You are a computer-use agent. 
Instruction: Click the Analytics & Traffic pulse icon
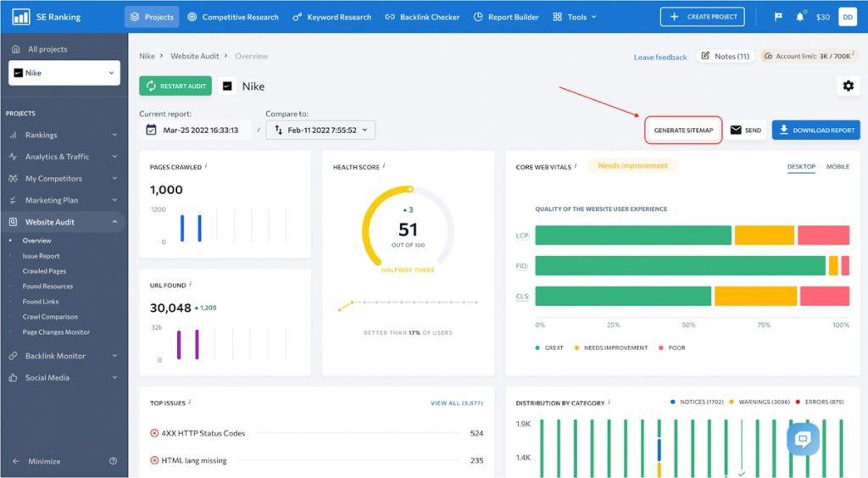pyautogui.click(x=13, y=157)
